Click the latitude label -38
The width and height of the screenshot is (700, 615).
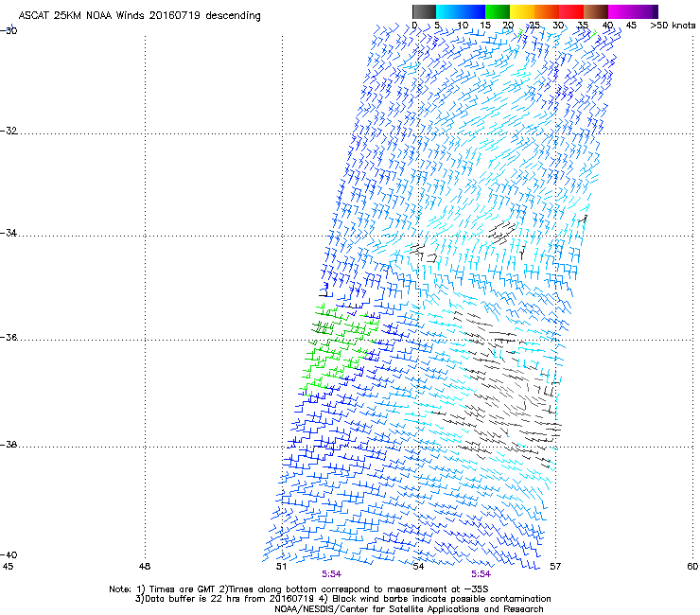[9, 445]
